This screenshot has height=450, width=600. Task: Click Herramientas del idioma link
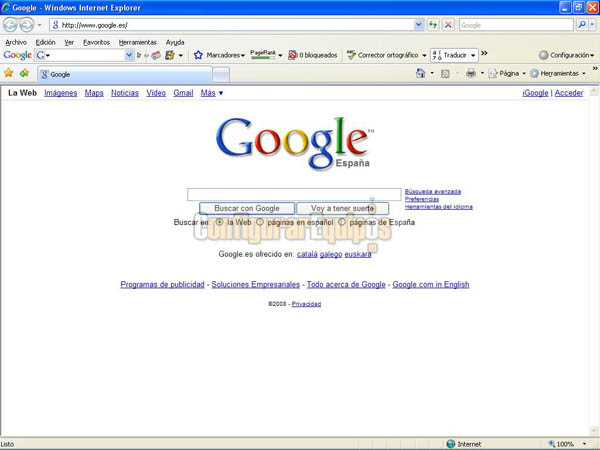tap(439, 207)
